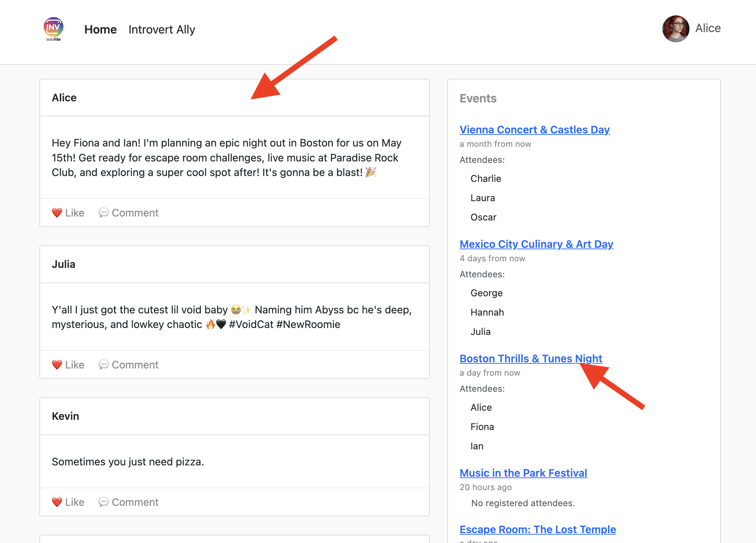
Task: Open Music in the Park Festival link
Action: coord(523,473)
